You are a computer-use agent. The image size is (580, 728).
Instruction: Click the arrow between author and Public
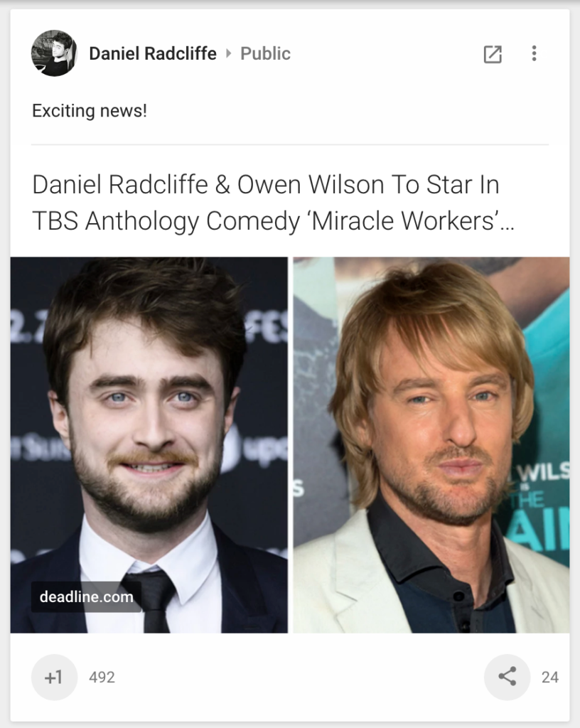pyautogui.click(x=228, y=53)
